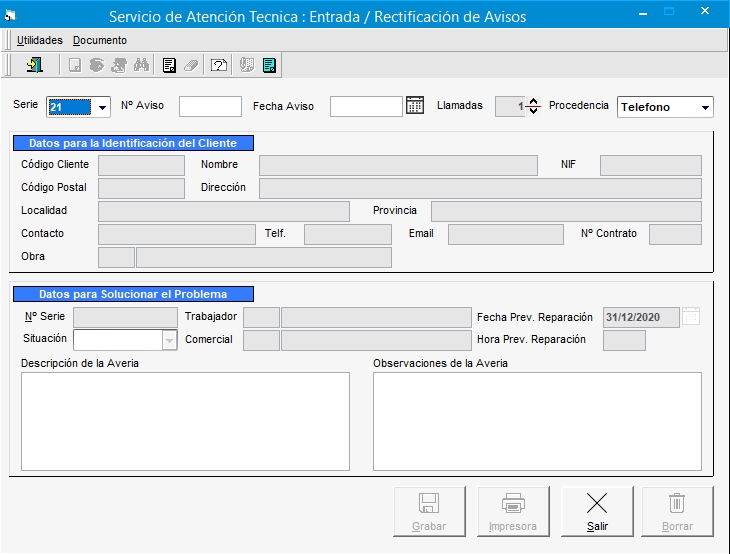This screenshot has height=554, width=730.
Task: Click the greyed phone keypad toolbar icon
Action: [x=247, y=65]
